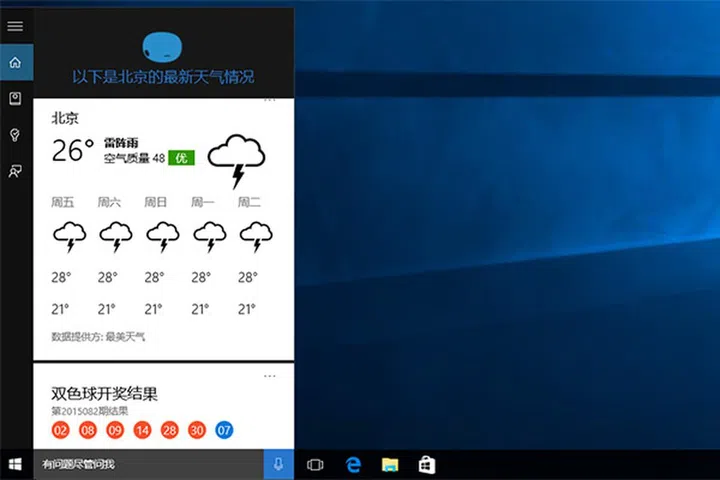
Task: Click the 26° current temperature
Action: coord(73,151)
